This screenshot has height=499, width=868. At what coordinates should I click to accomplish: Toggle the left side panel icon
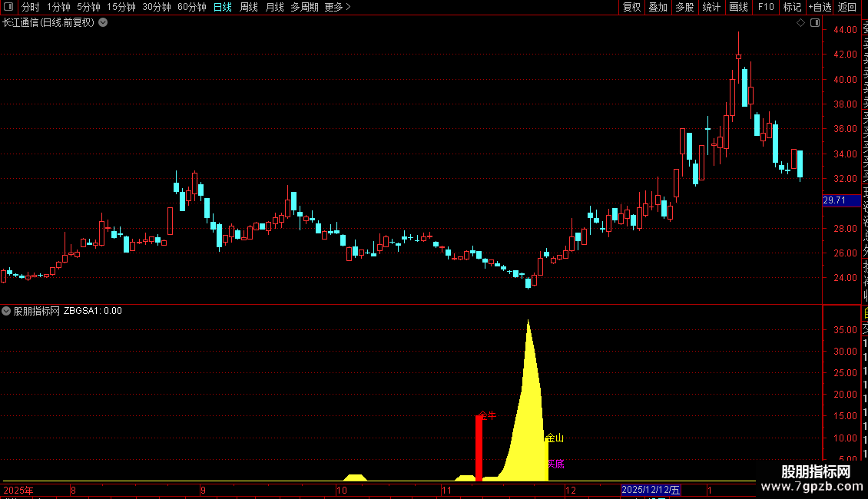[x=8, y=7]
